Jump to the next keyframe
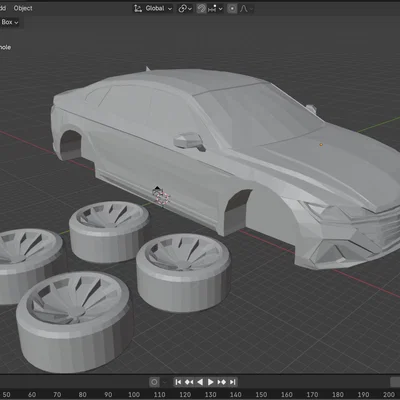Image resolution: width=400 pixels, height=400 pixels. click(222, 382)
